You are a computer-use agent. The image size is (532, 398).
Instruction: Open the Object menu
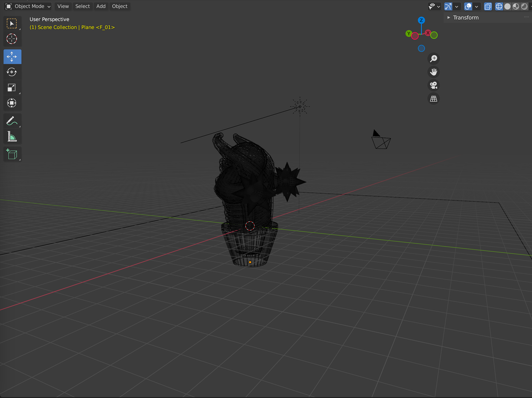click(x=120, y=6)
